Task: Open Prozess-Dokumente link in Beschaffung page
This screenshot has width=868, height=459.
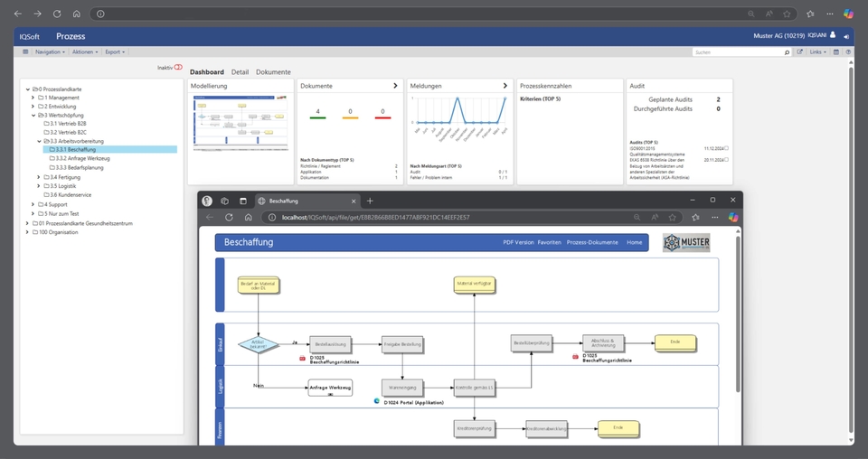Action: click(x=592, y=242)
